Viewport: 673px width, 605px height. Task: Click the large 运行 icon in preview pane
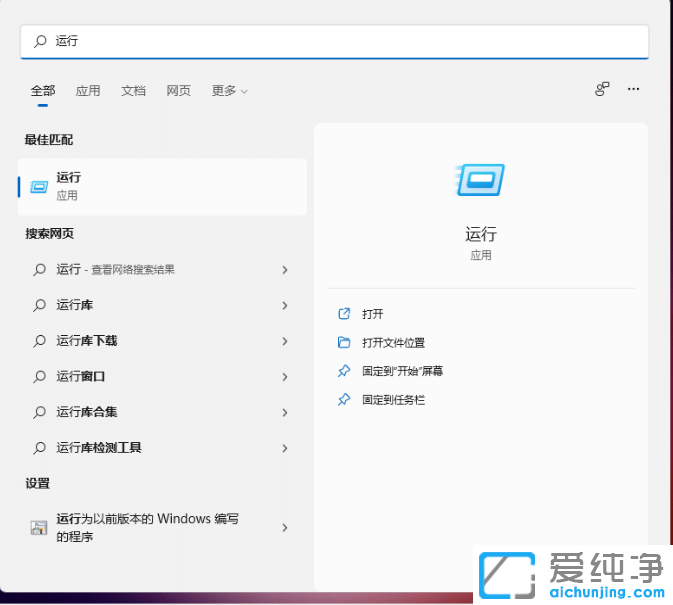(x=480, y=180)
